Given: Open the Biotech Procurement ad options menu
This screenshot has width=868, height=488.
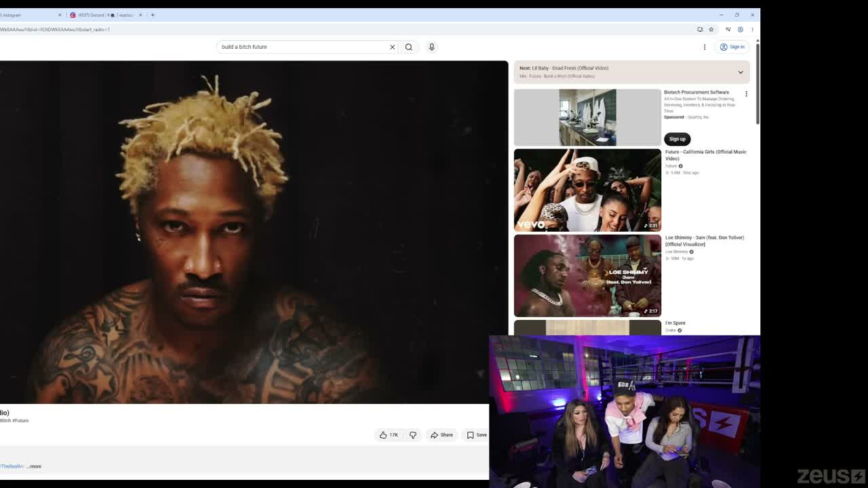Looking at the screenshot, I should point(746,94).
